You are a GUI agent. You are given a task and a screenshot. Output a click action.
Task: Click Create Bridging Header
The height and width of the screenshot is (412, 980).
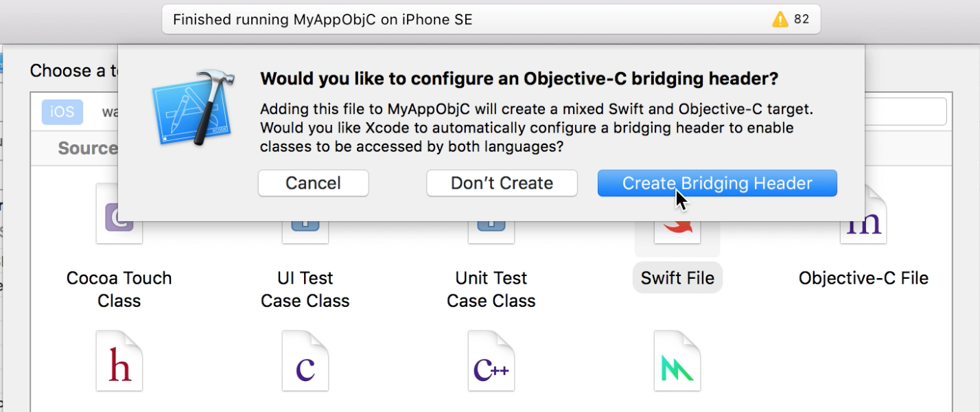(x=716, y=183)
